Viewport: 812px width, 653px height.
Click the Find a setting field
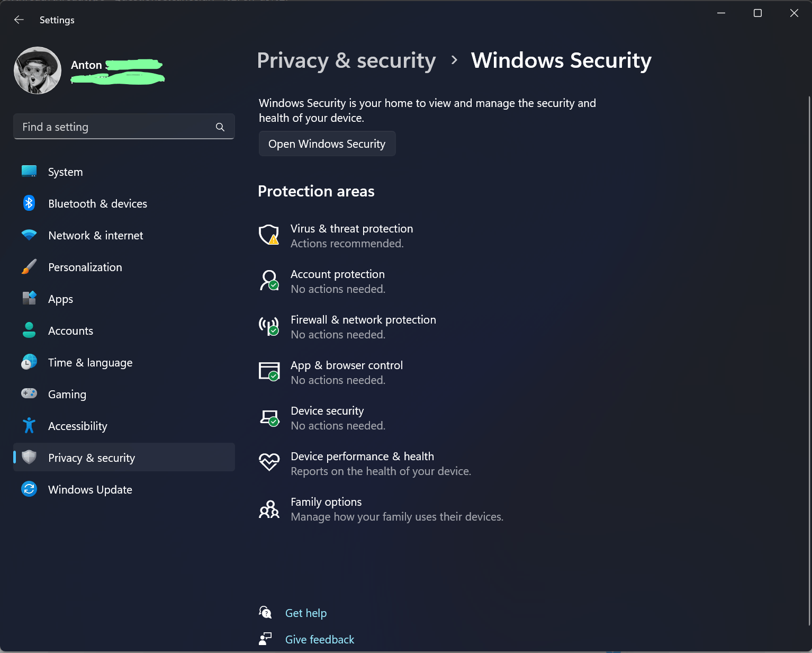pos(124,127)
